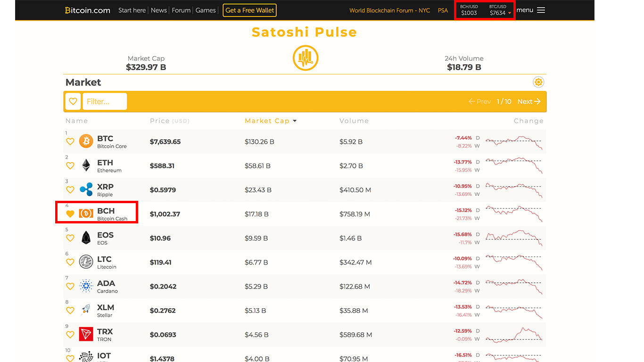Expand the BTC/USD price ticker dropdown
Image resolution: width=644 pixels, height=362 pixels.
[x=509, y=13]
